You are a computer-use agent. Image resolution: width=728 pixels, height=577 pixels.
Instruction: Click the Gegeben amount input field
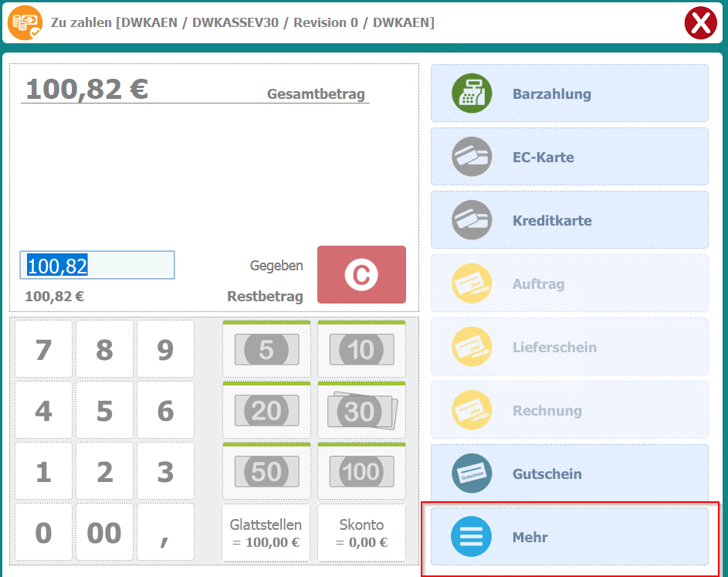[97, 266]
